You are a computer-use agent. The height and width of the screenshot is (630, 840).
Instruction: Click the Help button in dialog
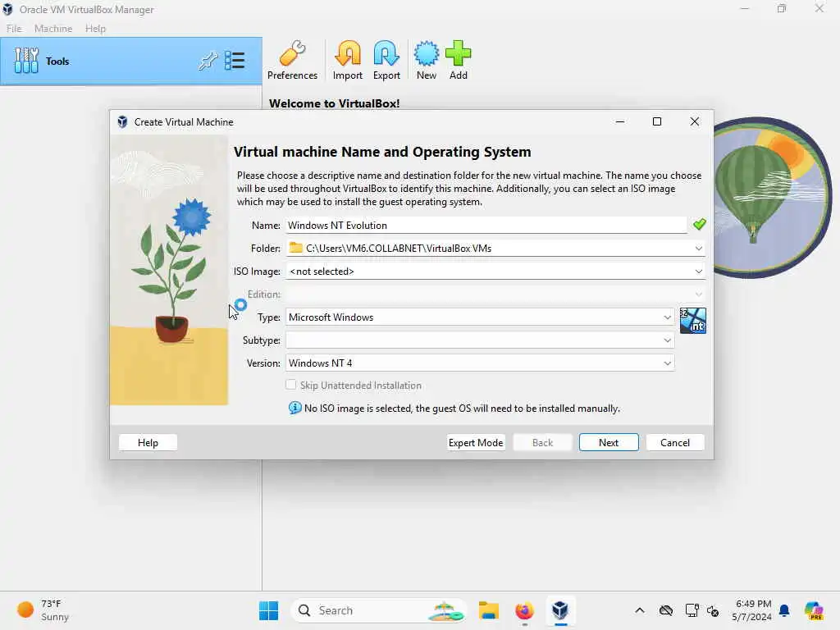tap(148, 442)
